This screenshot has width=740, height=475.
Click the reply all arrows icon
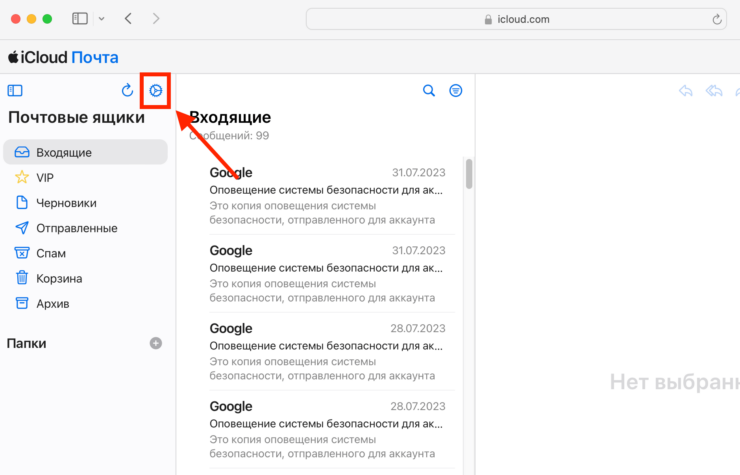click(x=714, y=91)
